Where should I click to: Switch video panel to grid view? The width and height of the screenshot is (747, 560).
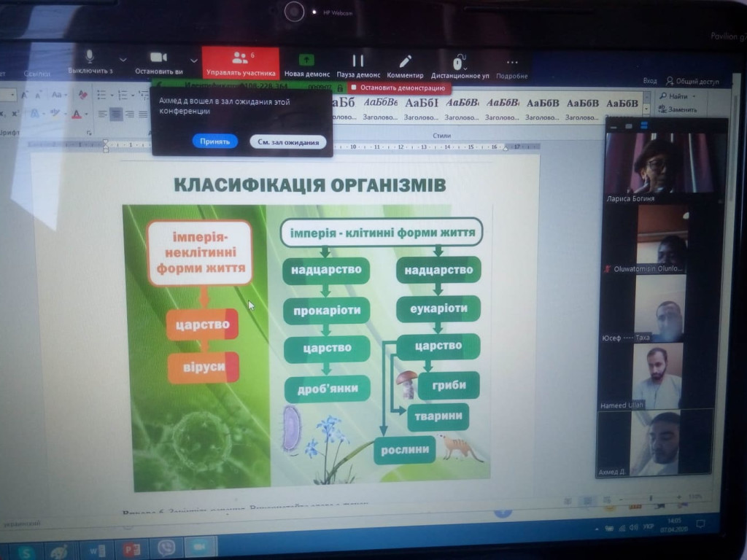[644, 125]
